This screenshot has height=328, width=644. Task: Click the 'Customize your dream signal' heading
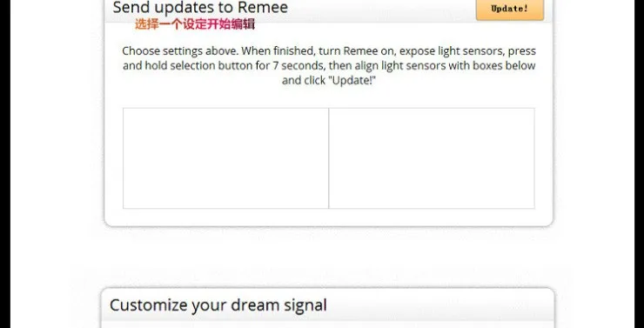[x=218, y=305]
